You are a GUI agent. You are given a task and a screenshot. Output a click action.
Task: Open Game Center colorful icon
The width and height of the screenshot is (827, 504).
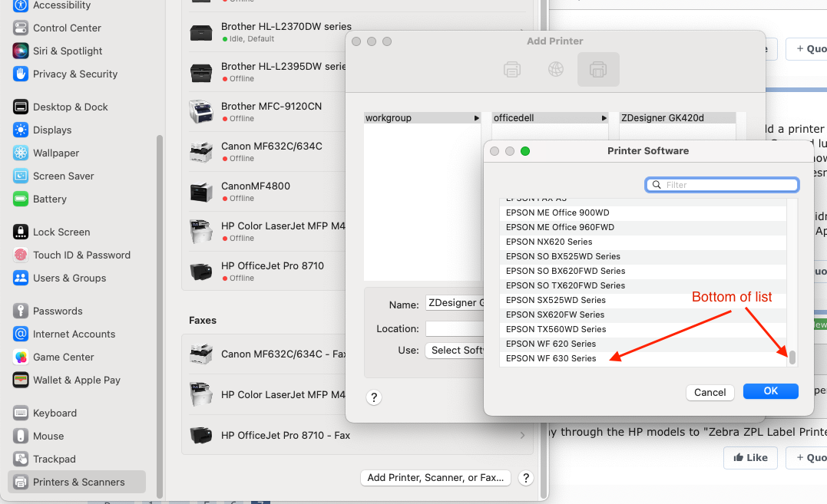click(21, 357)
